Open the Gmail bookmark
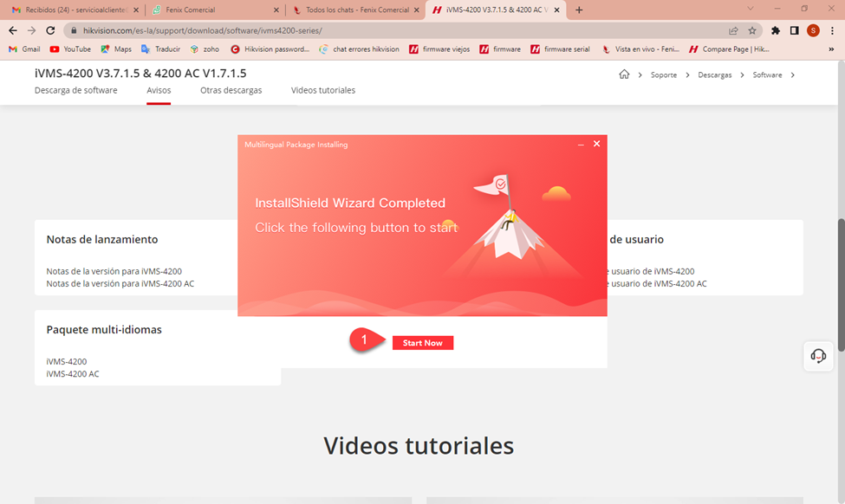The width and height of the screenshot is (845, 504). (x=25, y=49)
